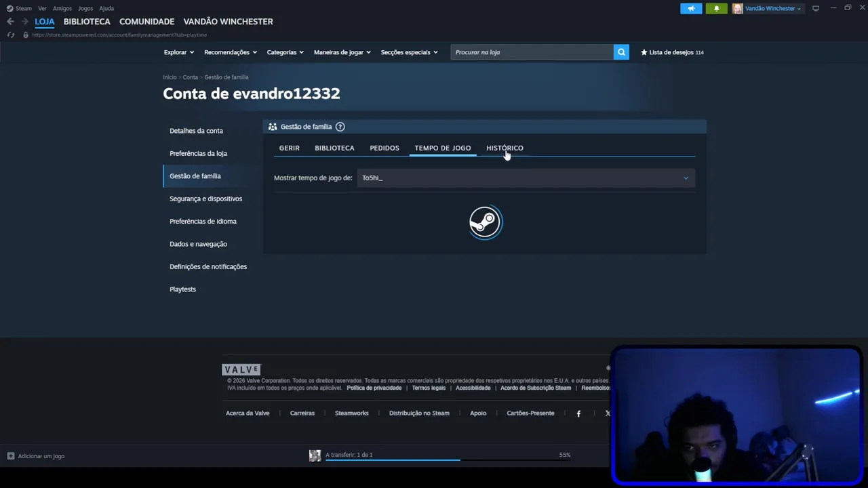Open the Ver menu
The image size is (868, 488).
(x=42, y=8)
